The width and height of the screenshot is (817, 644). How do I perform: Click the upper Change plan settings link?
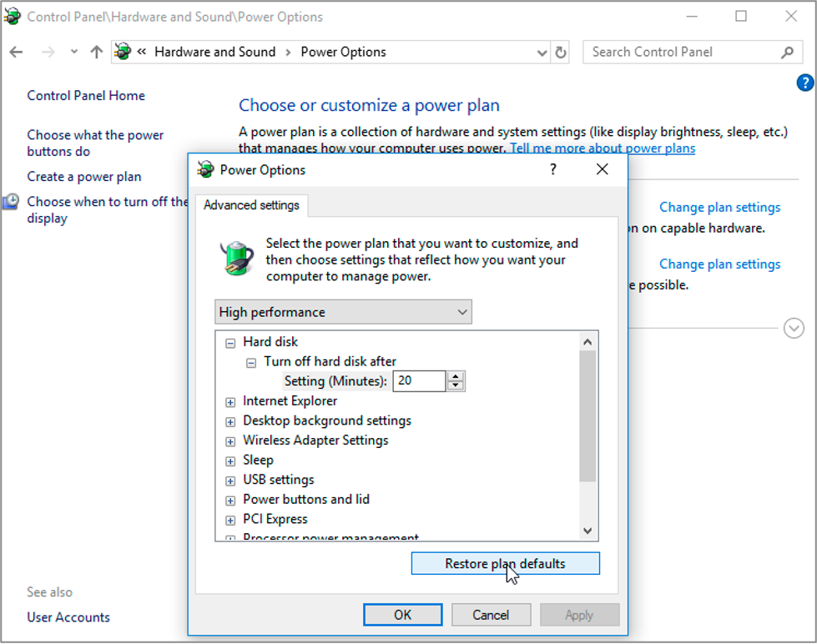[x=719, y=208]
